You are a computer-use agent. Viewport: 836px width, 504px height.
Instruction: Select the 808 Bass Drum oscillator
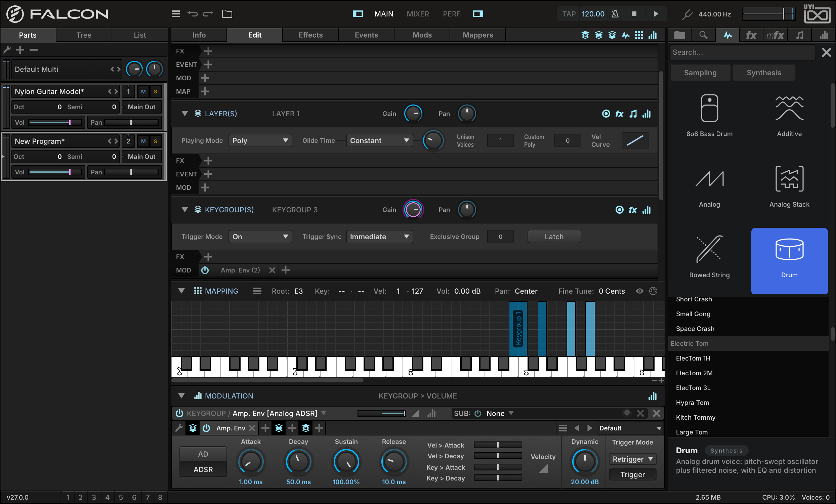coord(709,115)
